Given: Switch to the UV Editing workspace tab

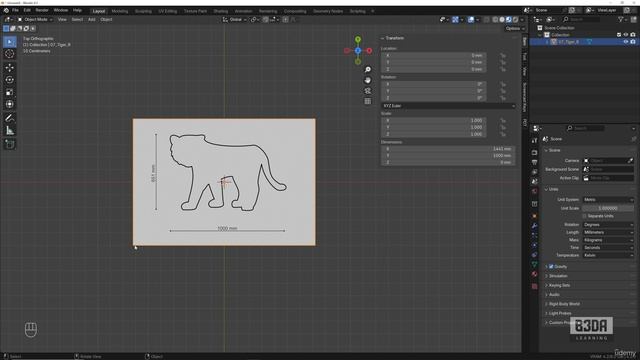Looking at the screenshot, I should click(x=167, y=11).
